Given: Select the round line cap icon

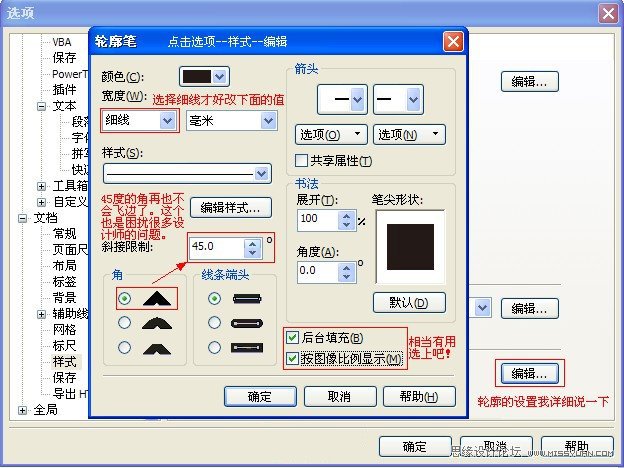Looking at the screenshot, I should [247, 323].
